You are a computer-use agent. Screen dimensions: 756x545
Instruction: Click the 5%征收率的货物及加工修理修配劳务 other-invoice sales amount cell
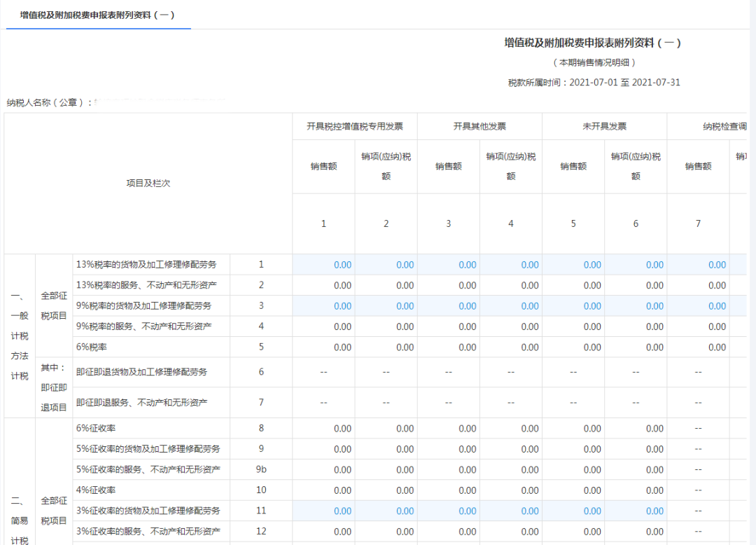449,449
